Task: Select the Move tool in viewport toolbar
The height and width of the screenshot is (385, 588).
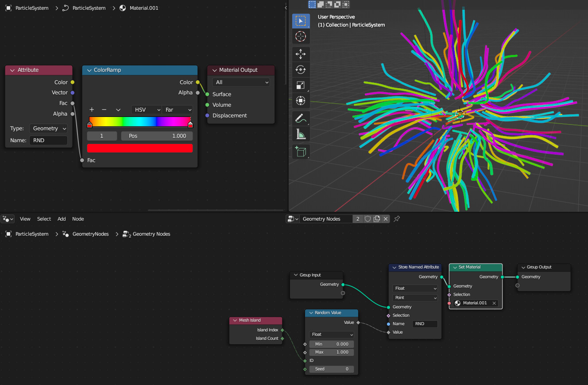Action: (301, 54)
